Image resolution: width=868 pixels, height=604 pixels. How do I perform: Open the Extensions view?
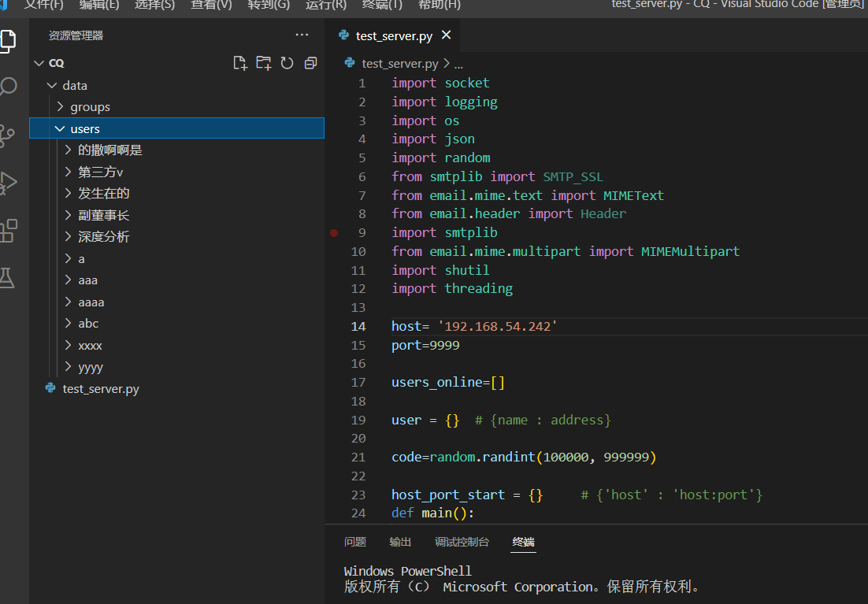8,231
